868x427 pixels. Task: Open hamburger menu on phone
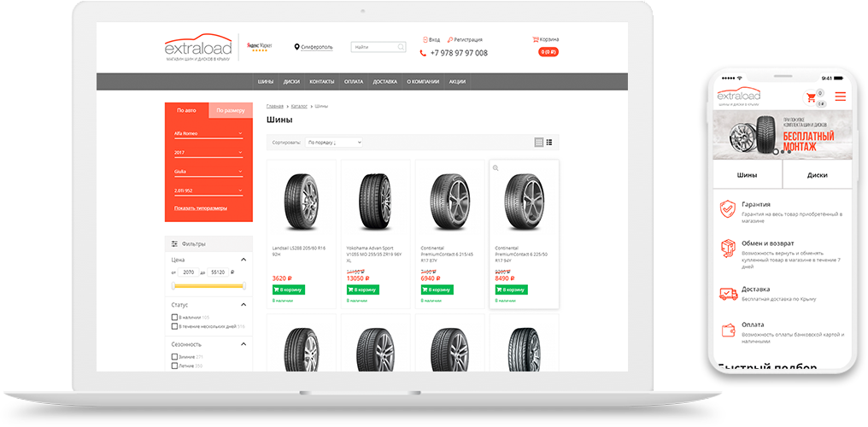(x=841, y=97)
